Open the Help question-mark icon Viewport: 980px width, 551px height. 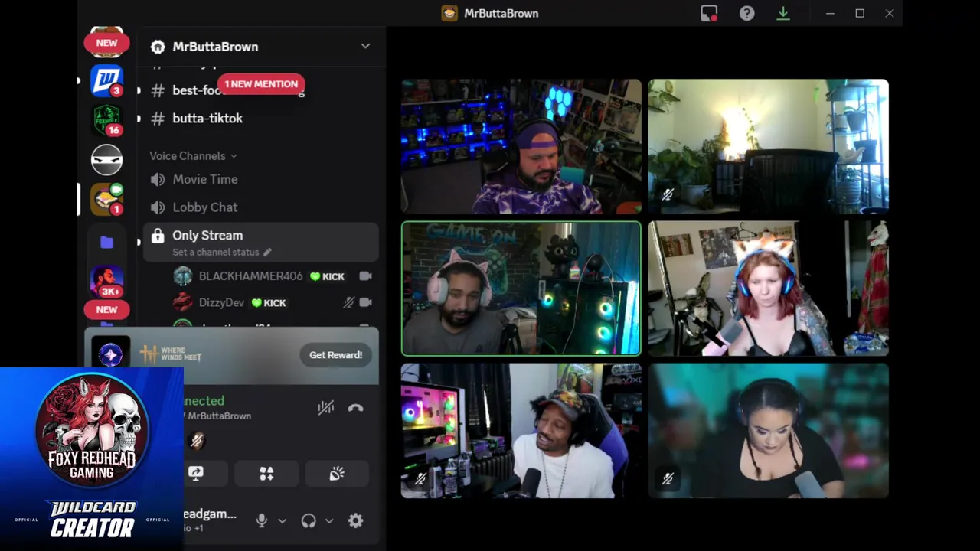(x=746, y=13)
